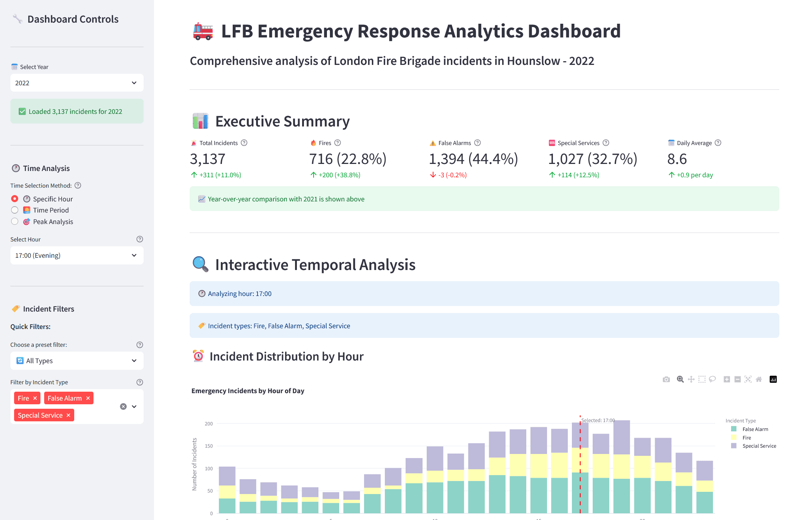Activate the Box Select chart tool
Screen dimensions: 812x520
702,379
